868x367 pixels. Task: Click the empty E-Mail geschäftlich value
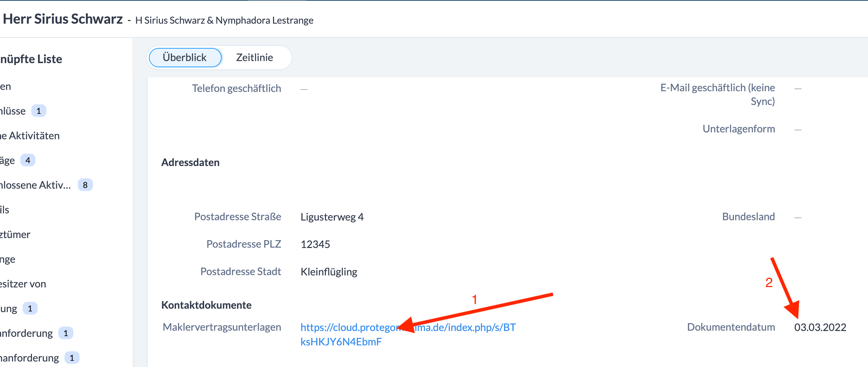pos(798,89)
